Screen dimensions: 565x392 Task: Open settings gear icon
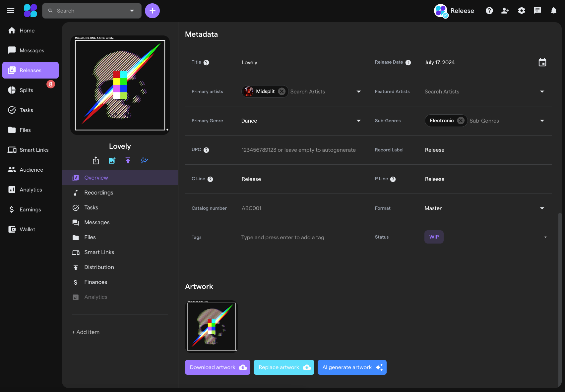pyautogui.click(x=522, y=11)
